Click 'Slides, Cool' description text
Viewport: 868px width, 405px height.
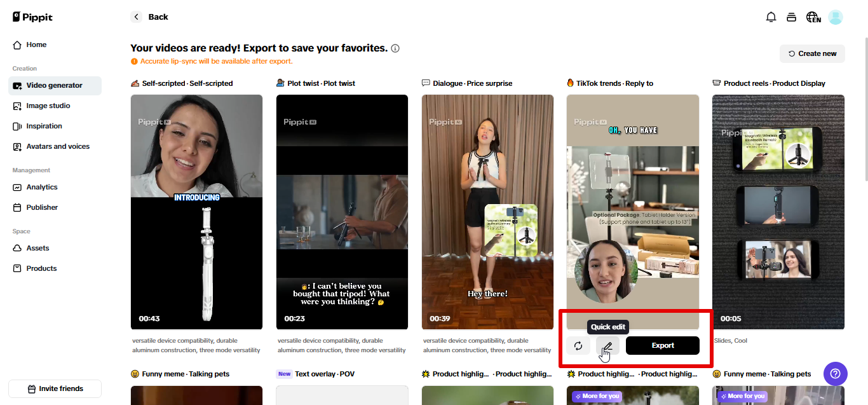[x=731, y=341]
